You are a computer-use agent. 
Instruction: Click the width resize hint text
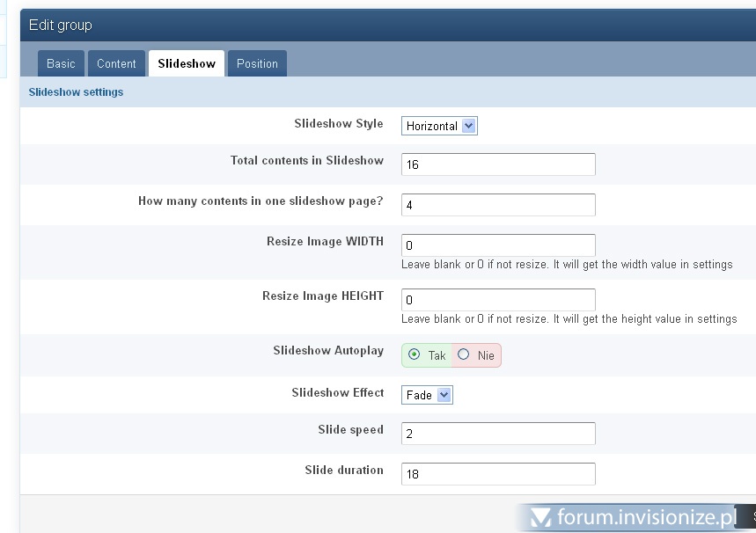click(567, 265)
